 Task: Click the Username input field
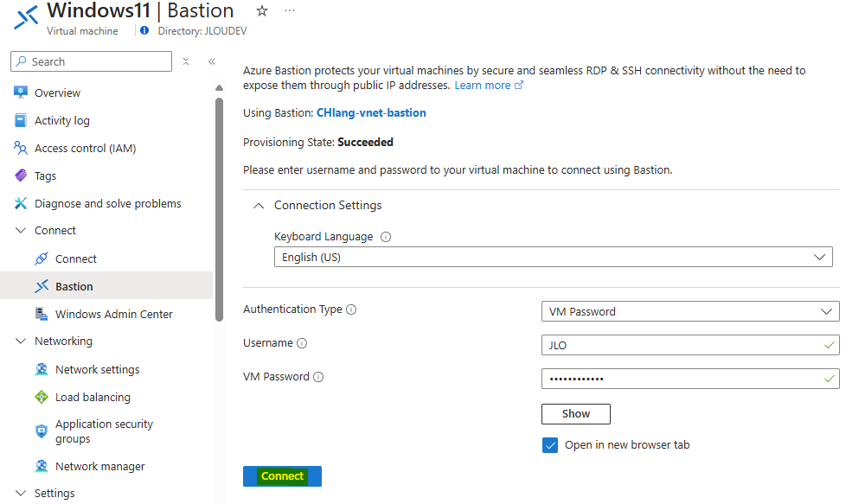pos(690,345)
